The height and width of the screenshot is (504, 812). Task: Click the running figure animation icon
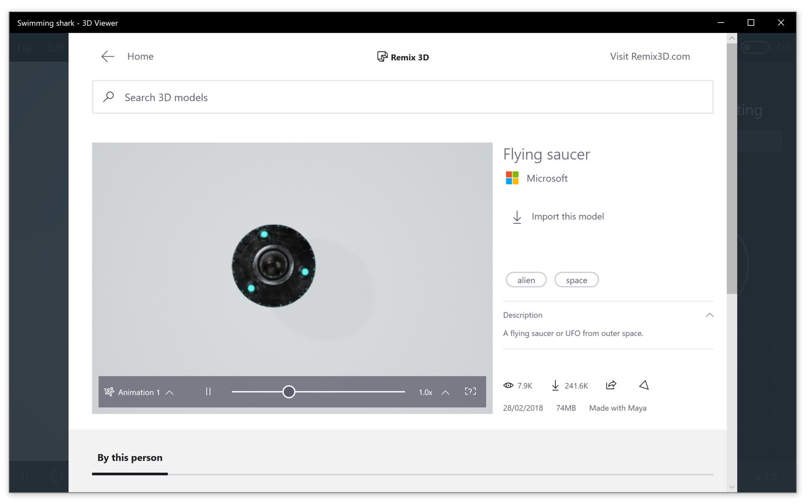click(x=109, y=392)
